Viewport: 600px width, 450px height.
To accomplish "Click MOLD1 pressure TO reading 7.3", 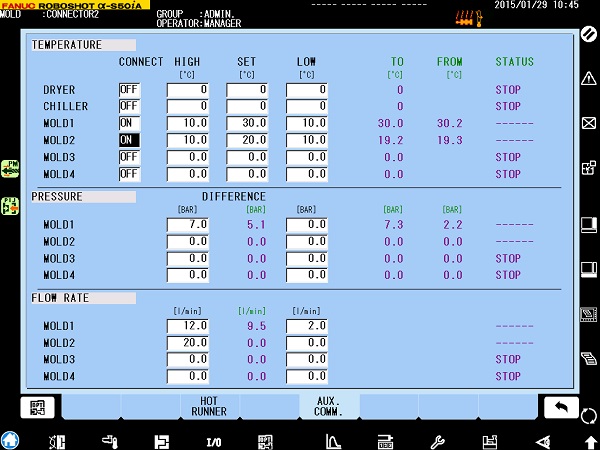I will (x=393, y=225).
